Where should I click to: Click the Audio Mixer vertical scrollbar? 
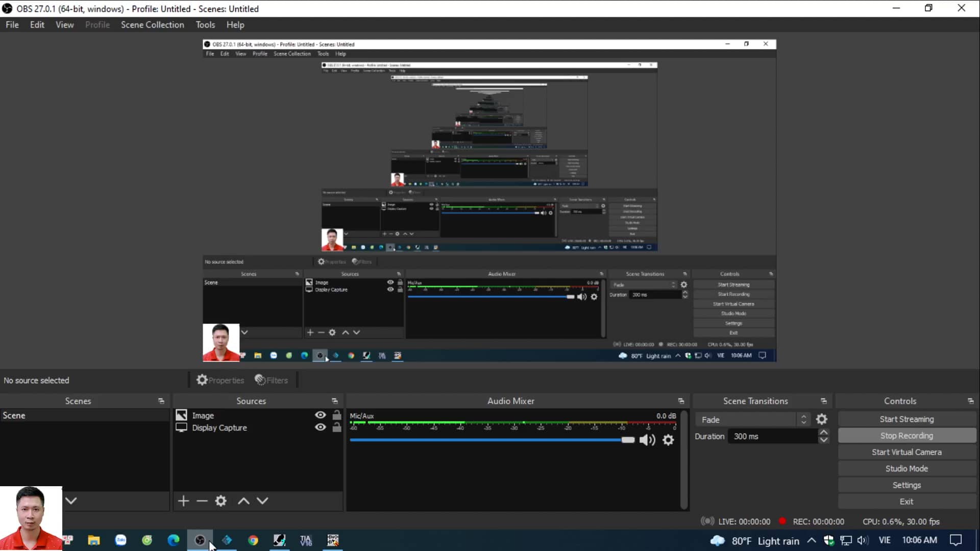click(x=684, y=459)
